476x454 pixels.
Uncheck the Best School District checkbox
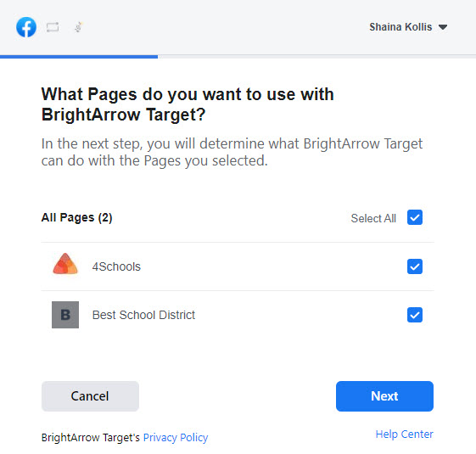pos(415,315)
